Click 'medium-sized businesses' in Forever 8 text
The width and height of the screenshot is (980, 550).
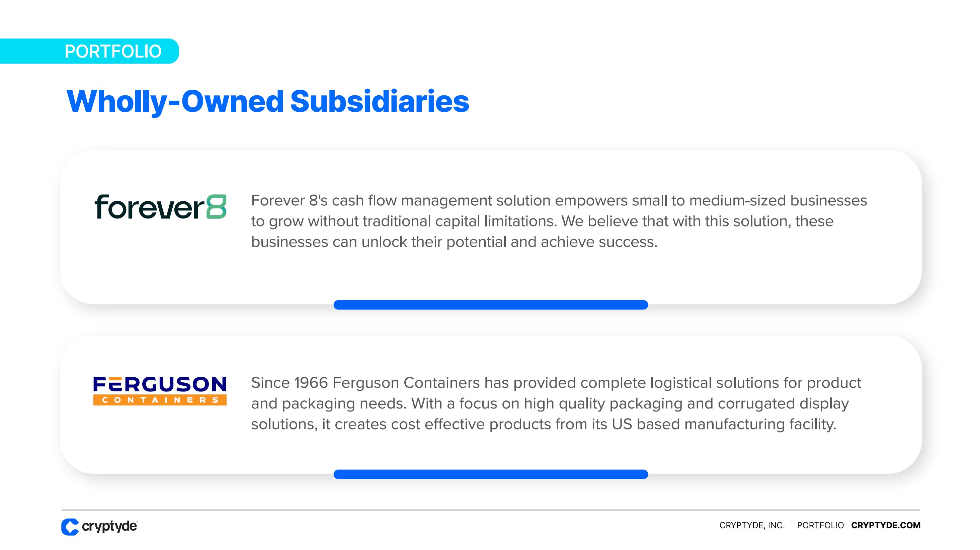click(x=778, y=200)
